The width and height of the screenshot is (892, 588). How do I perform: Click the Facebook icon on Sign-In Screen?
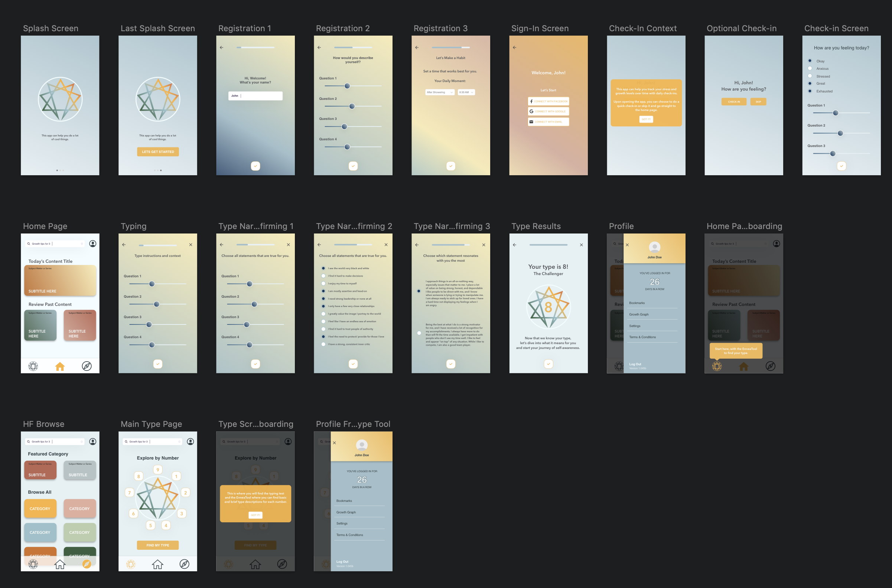(531, 101)
